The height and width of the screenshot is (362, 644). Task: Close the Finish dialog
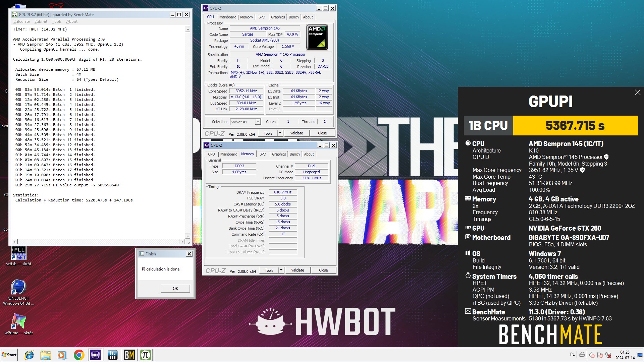189,254
